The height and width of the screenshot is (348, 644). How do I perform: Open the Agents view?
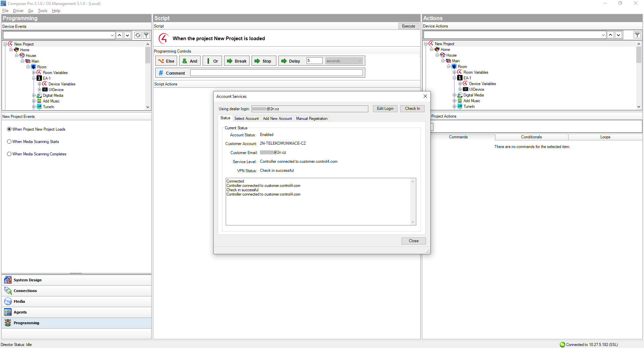click(20, 312)
